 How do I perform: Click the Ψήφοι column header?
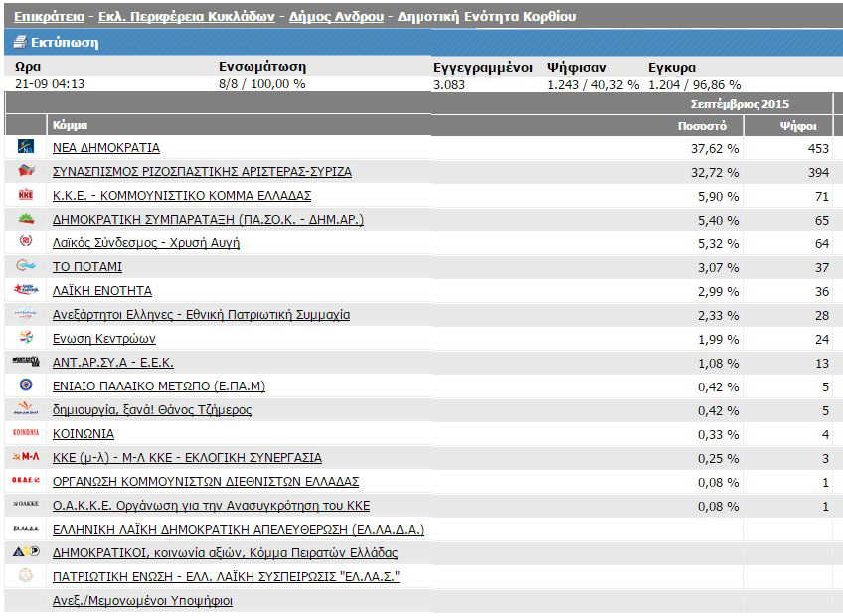pyautogui.click(x=798, y=126)
